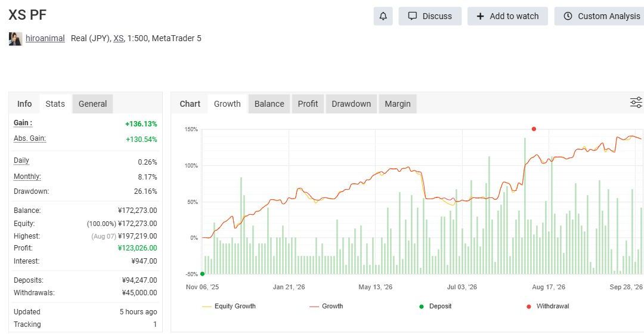
Task: Switch to the Balance chart tab
Action: tap(269, 104)
